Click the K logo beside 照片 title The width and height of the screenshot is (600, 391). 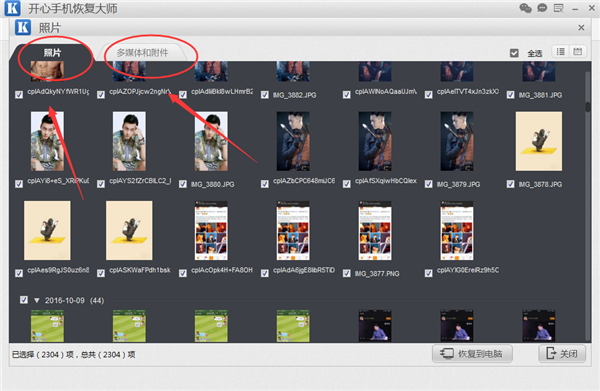tap(23, 28)
